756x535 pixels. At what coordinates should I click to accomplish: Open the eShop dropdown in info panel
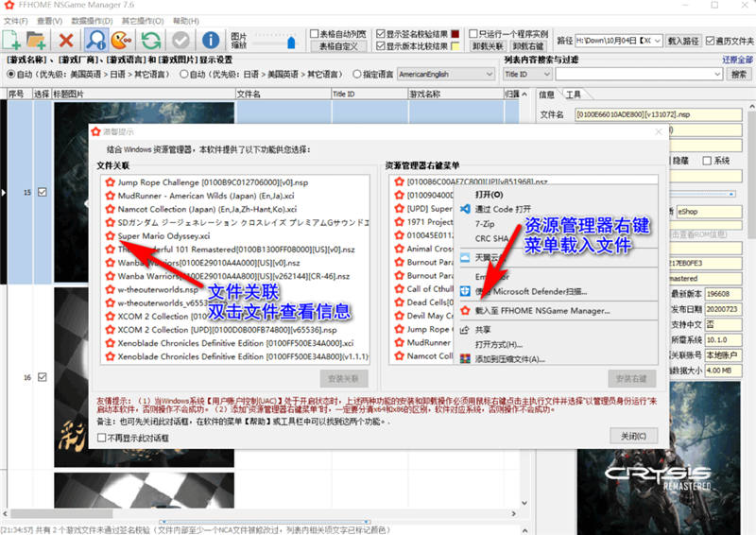coord(710,212)
